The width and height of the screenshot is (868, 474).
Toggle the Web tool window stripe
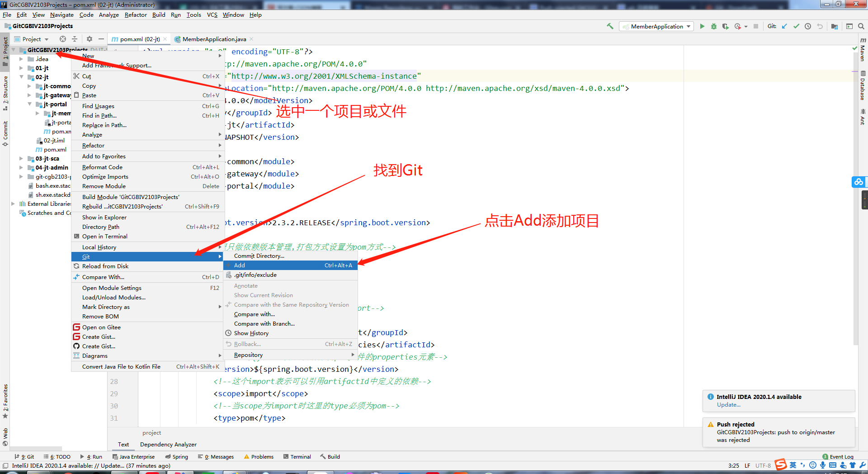(x=5, y=436)
